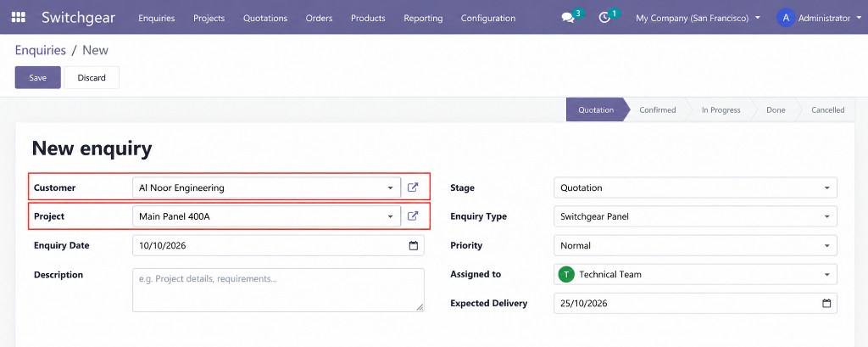Click the Administrator avatar icon
This screenshot has width=868, height=347.
[786, 18]
